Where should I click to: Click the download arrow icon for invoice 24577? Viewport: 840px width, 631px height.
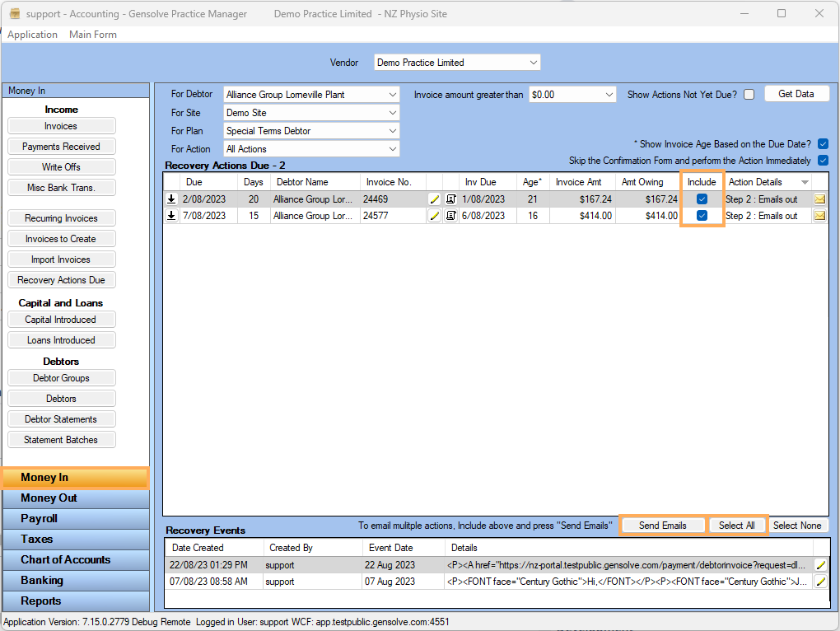click(171, 217)
